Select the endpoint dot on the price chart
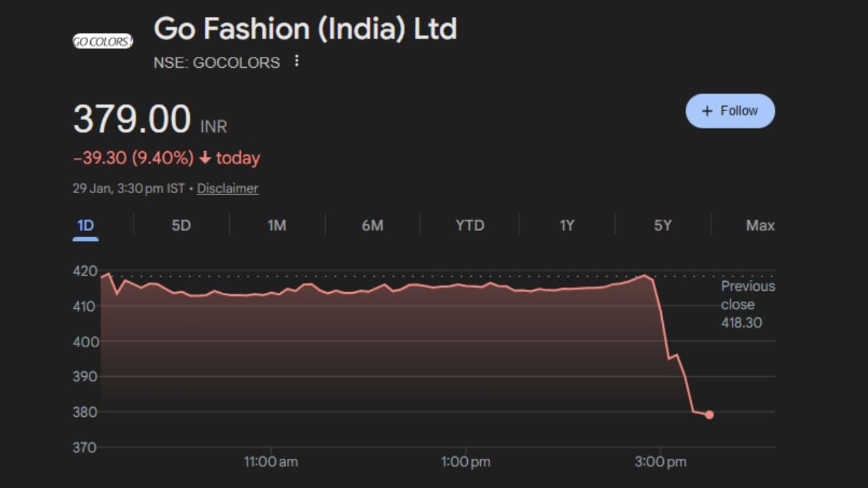 [x=709, y=414]
